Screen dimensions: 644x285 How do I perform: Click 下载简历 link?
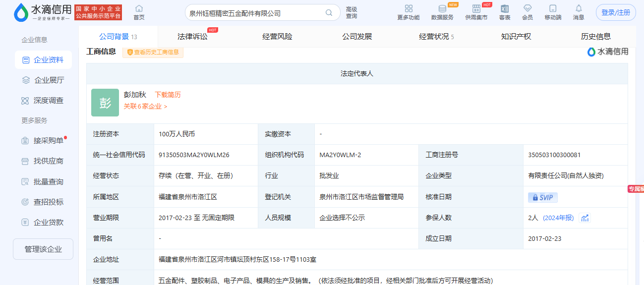168,95
